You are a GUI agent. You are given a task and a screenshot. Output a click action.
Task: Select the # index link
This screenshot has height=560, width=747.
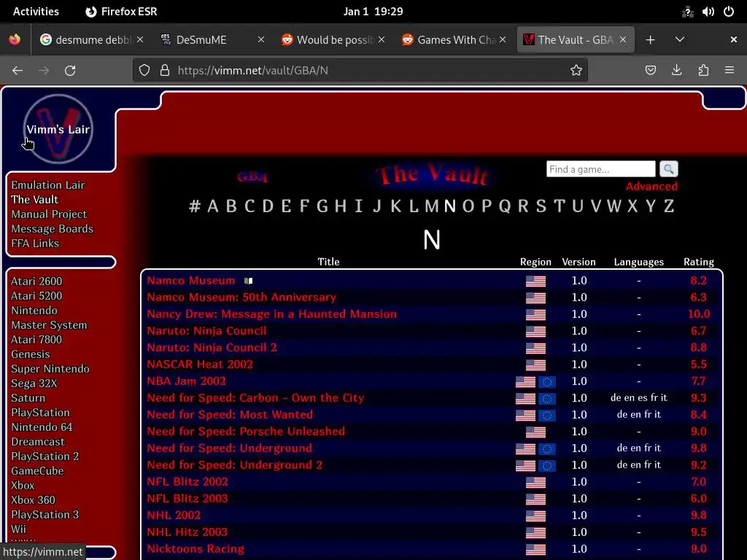click(194, 206)
